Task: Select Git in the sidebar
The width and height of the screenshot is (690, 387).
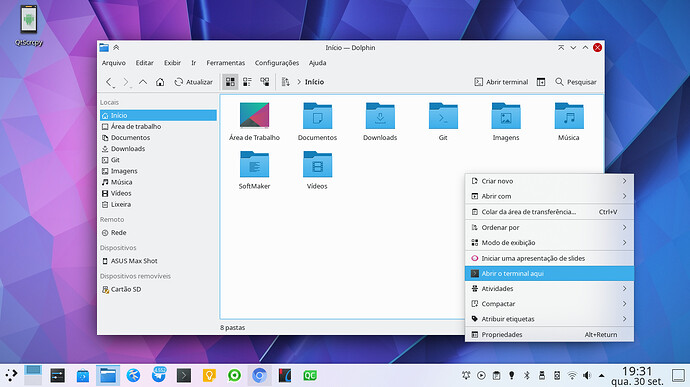Action: click(158, 160)
